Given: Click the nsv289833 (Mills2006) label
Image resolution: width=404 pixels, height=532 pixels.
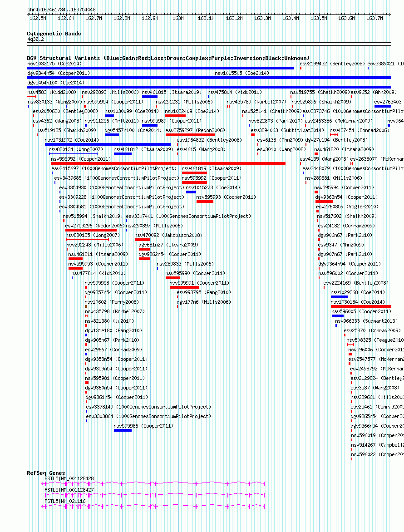Looking at the screenshot, I should tap(185, 264).
